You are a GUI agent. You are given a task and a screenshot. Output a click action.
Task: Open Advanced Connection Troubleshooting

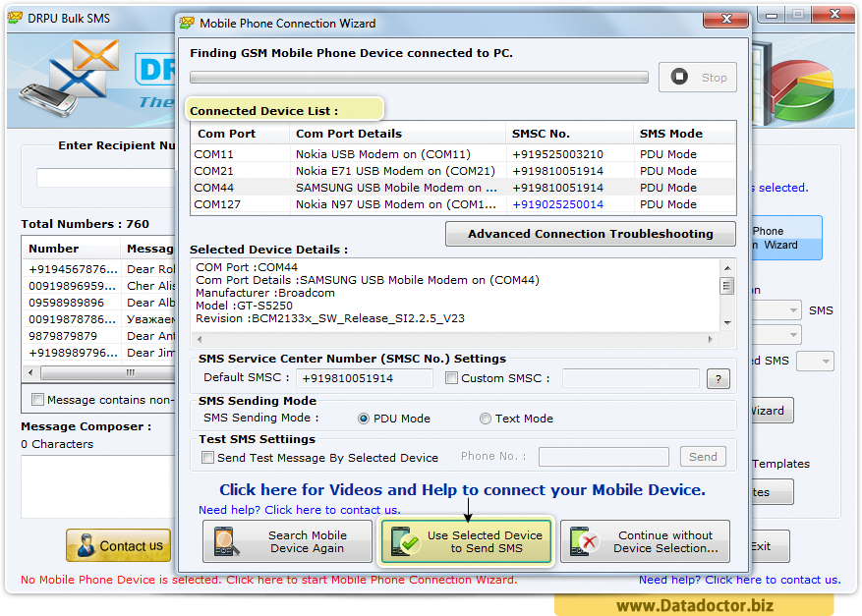[x=590, y=234]
